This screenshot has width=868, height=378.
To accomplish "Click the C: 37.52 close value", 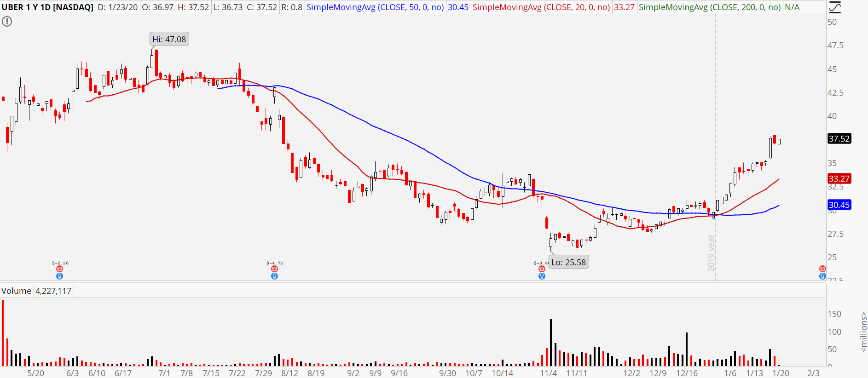I will (x=262, y=7).
